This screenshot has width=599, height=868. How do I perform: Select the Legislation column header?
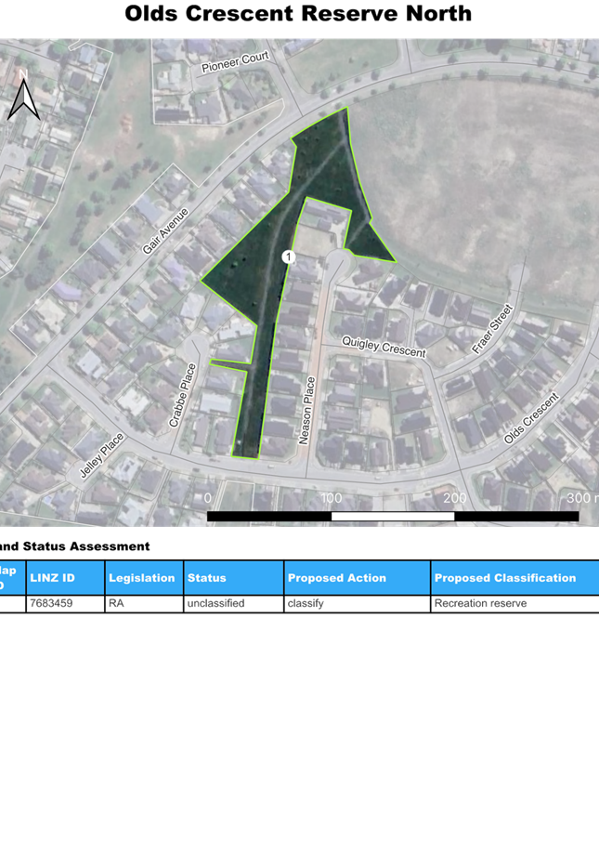point(143,578)
